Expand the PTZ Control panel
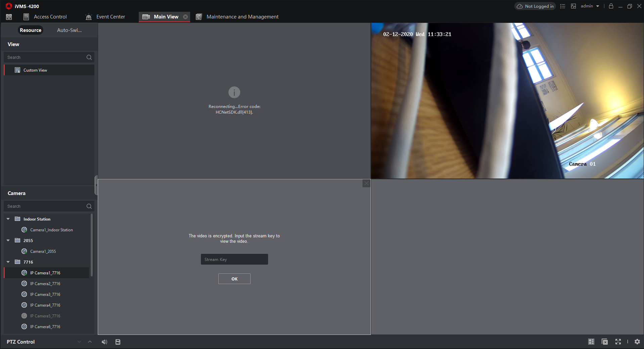The image size is (644, 349). tap(90, 342)
